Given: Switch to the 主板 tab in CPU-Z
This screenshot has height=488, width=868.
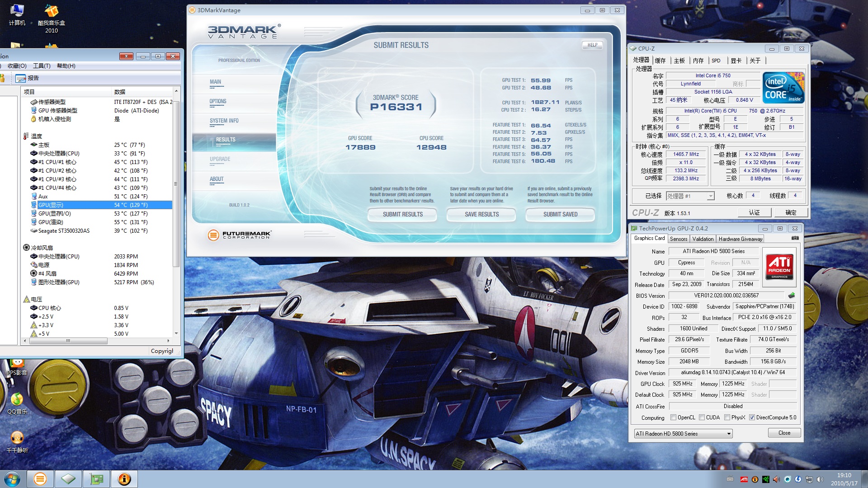Looking at the screenshot, I should coord(679,61).
